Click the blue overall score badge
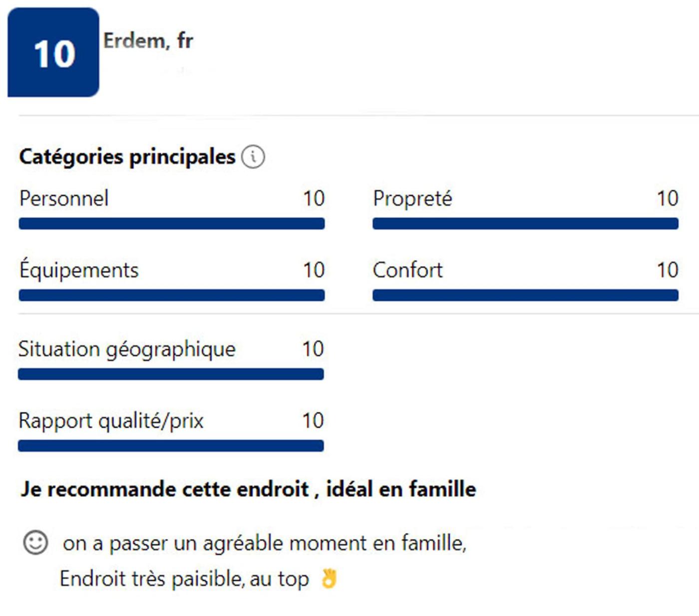The width and height of the screenshot is (699, 616). pyautogui.click(x=53, y=52)
